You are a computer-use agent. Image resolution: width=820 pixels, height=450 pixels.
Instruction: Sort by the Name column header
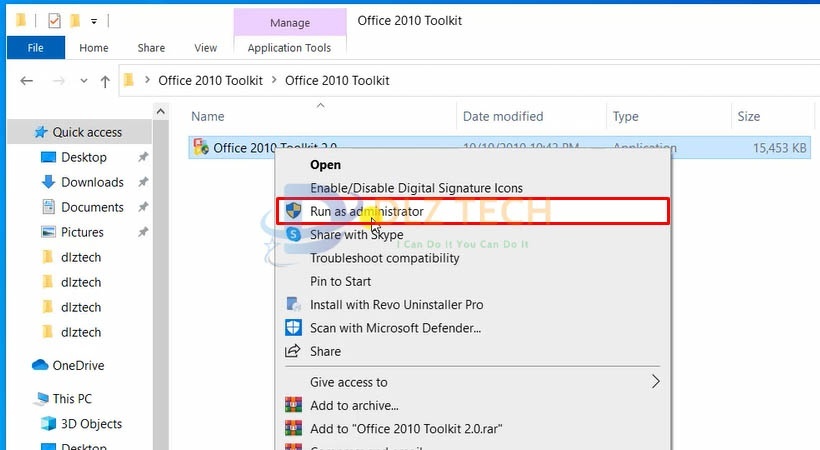(x=208, y=116)
